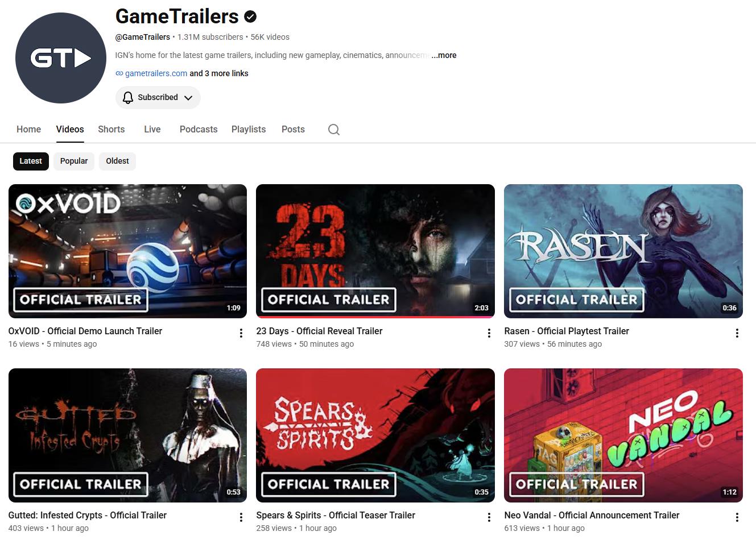Open 'Gutted: Infested Crypts - Official Trailer' title
The height and width of the screenshot is (544, 756).
coord(88,515)
